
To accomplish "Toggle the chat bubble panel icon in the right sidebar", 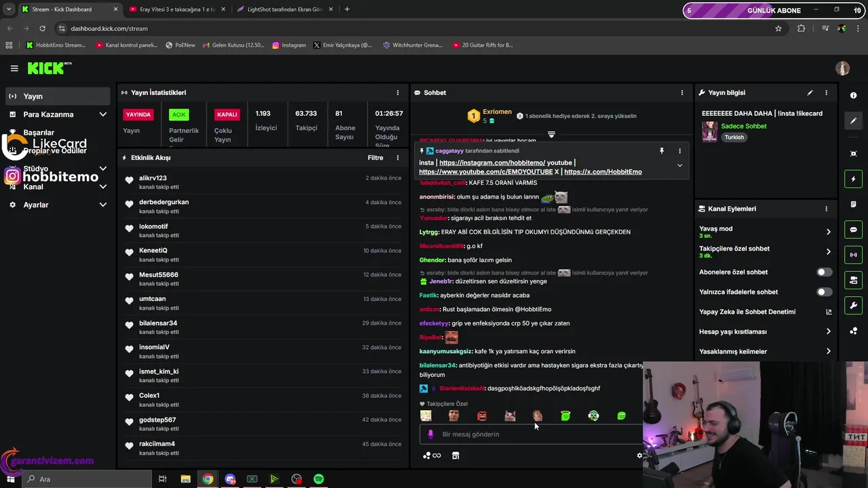I will click(x=853, y=230).
